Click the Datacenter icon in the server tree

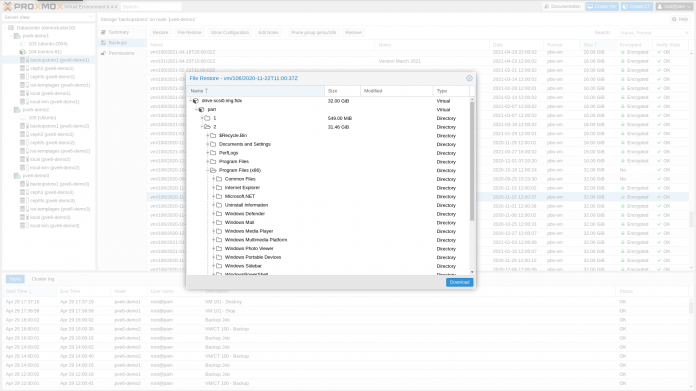click(11, 28)
